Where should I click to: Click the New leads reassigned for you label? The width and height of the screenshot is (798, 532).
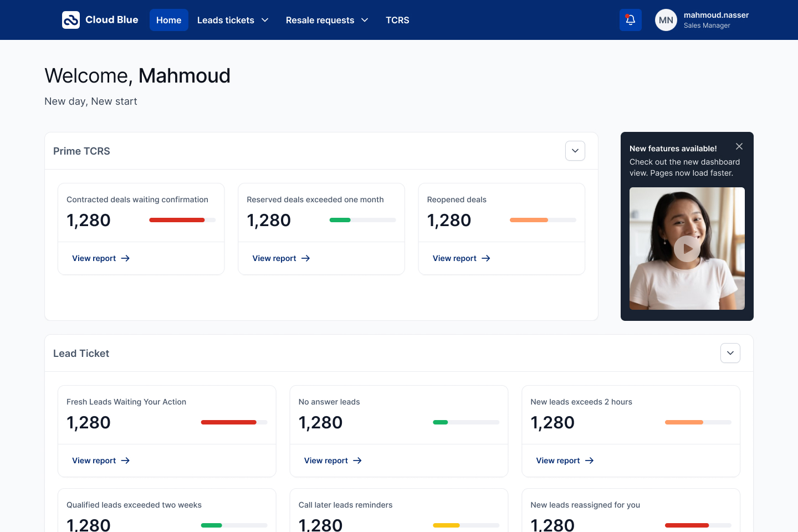585,505
